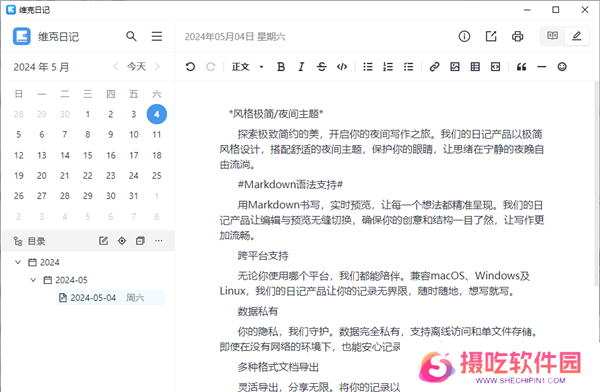The image size is (600, 392).
Task: Select May 15 in calendar
Action: point(88,155)
